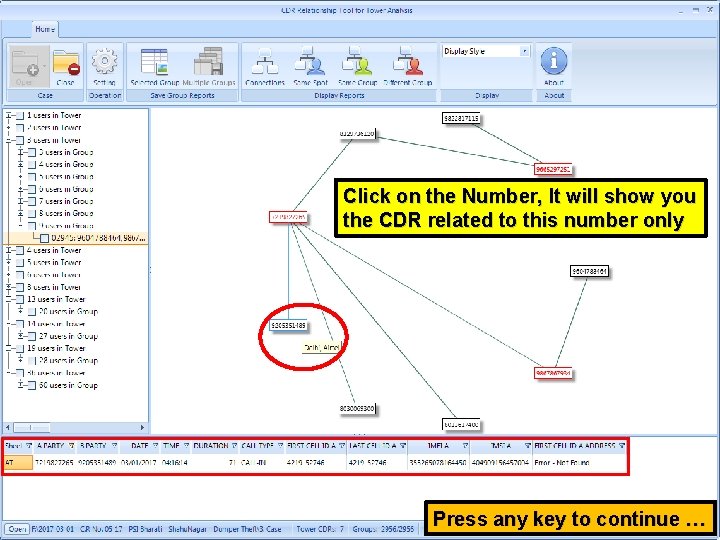720x540 pixels.
Task: Expand the '27 users in Group' node
Action: pos(20,336)
